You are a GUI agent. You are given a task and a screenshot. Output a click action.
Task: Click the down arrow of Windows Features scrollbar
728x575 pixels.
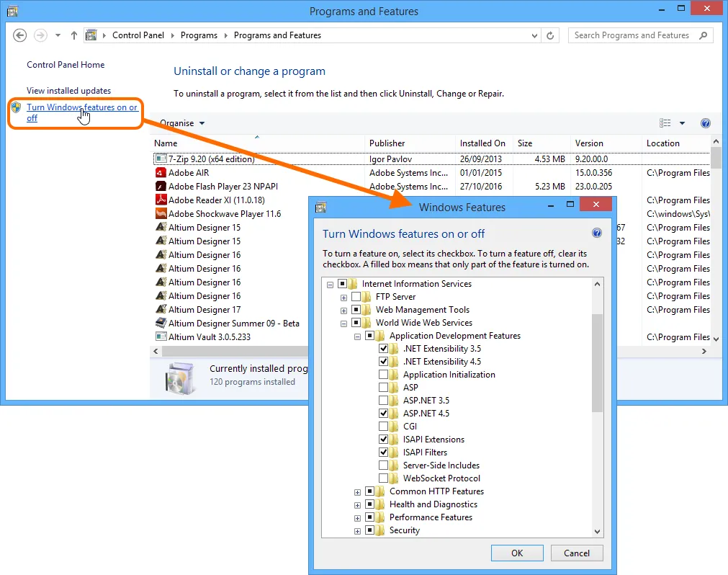coord(597,531)
